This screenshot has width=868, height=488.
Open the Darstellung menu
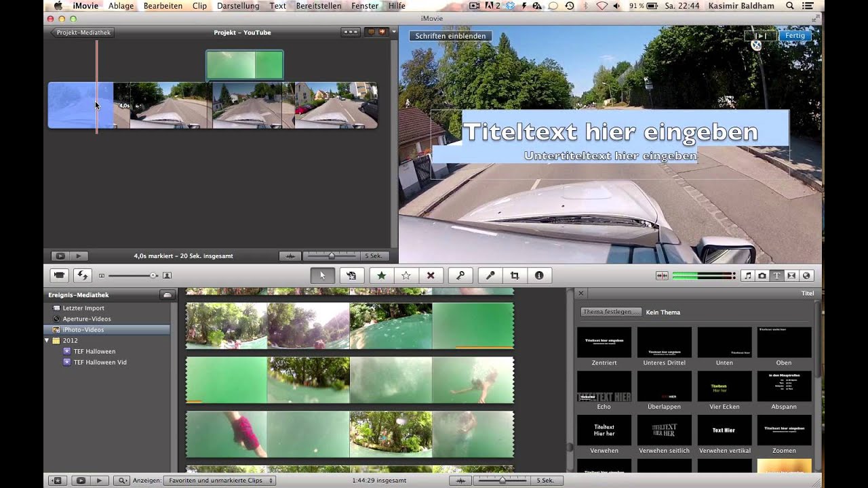(x=238, y=5)
